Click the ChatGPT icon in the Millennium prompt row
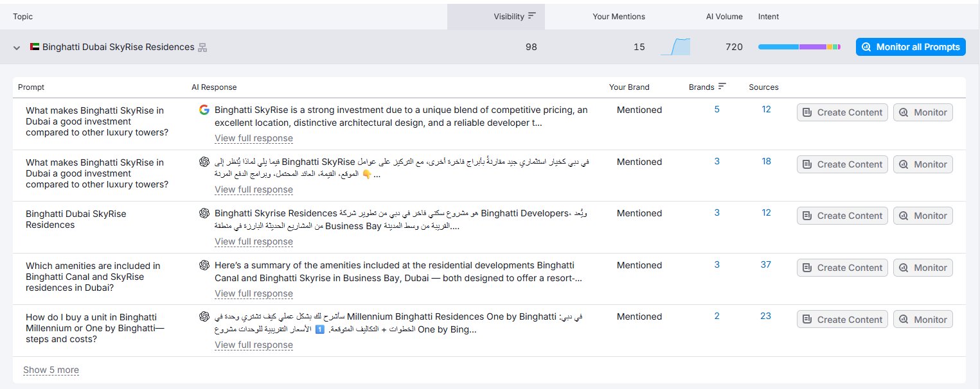980x389 pixels. tap(204, 316)
